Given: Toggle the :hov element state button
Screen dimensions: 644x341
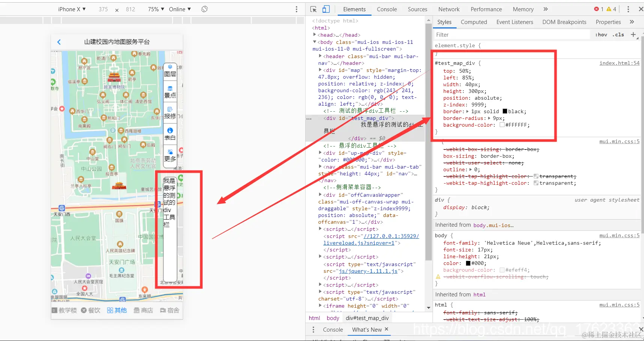Looking at the screenshot, I should coord(601,34).
